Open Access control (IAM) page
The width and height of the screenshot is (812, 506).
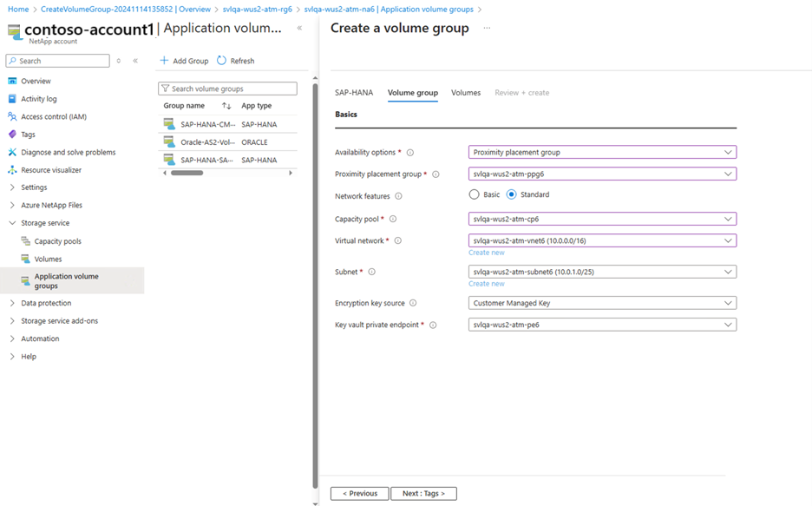point(53,116)
